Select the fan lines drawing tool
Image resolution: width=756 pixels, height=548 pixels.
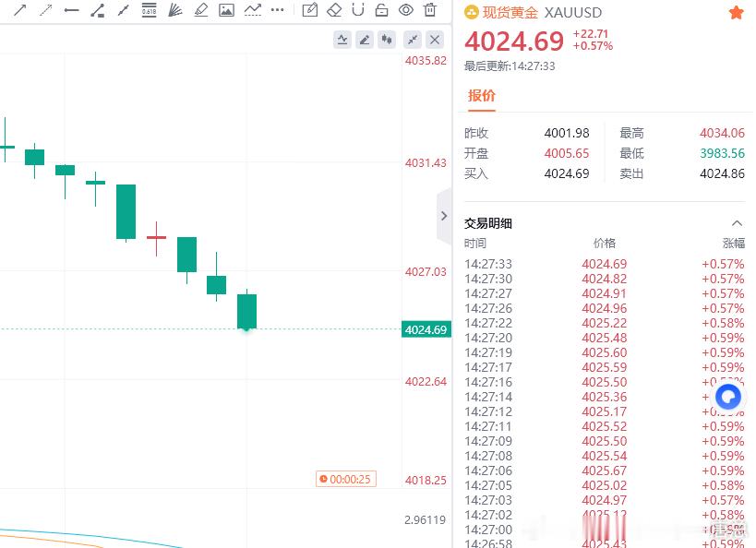pos(175,10)
